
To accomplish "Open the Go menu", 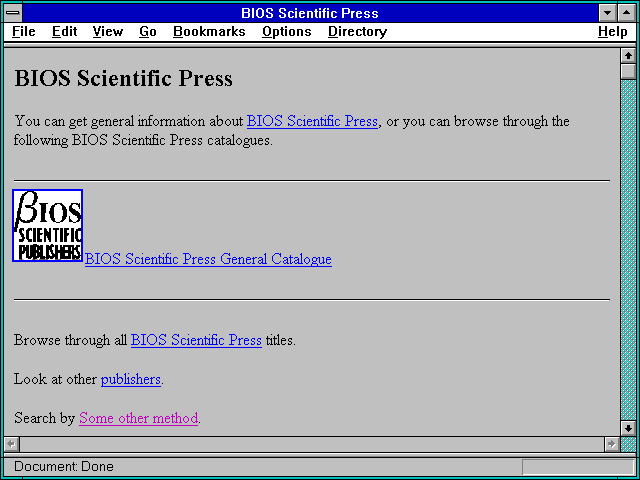I will tap(148, 32).
